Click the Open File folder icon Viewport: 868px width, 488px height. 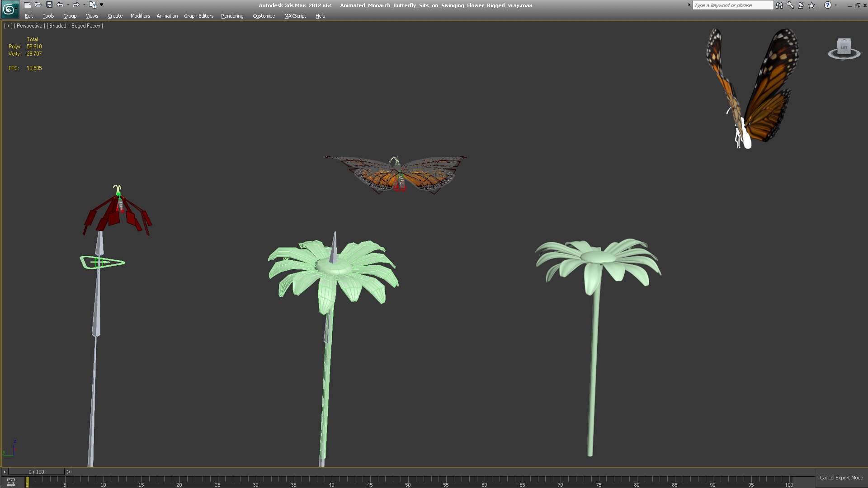pos(38,5)
